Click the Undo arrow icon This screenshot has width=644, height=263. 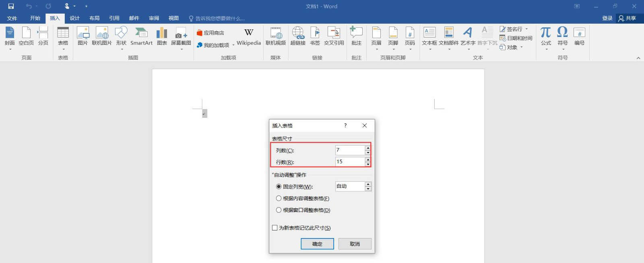click(29, 6)
